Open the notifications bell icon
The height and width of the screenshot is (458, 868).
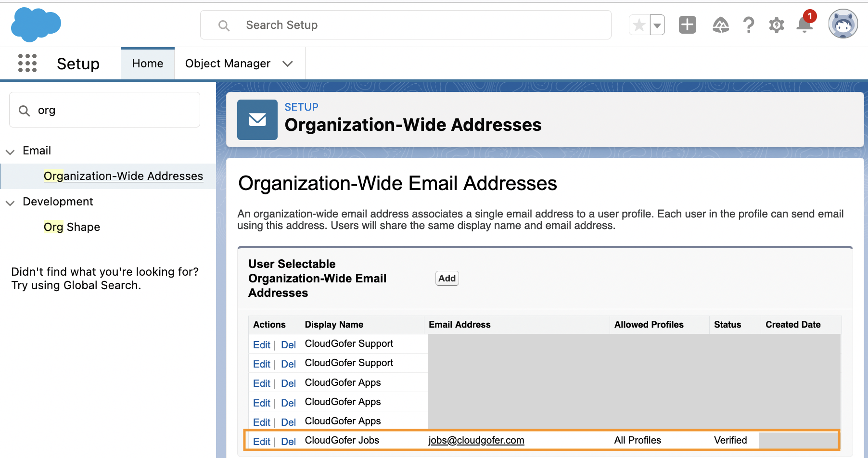804,25
